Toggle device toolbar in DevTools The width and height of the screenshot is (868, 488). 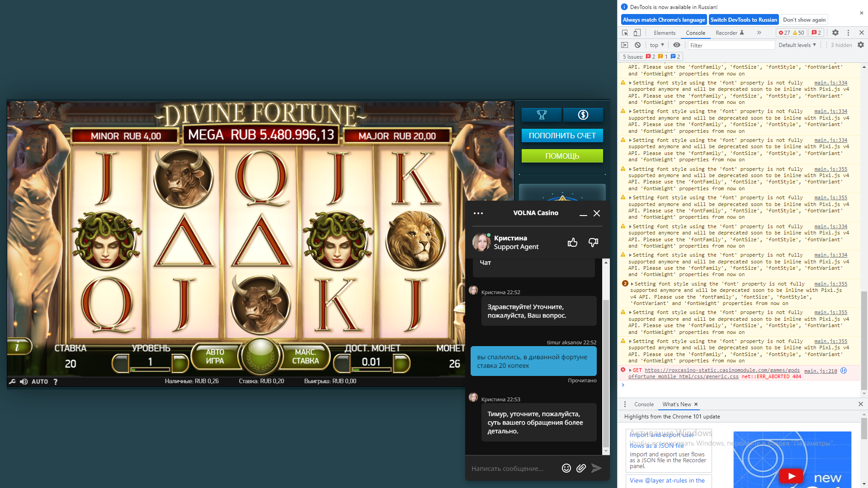pos(637,33)
